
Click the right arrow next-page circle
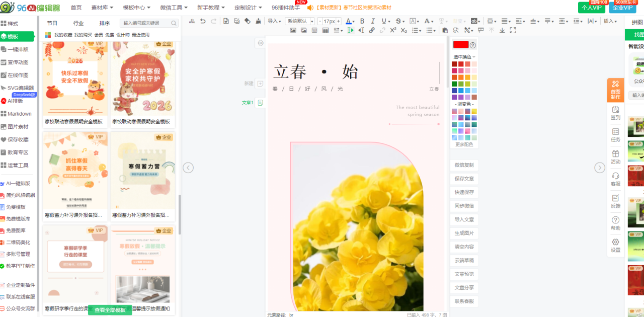pos(600,168)
